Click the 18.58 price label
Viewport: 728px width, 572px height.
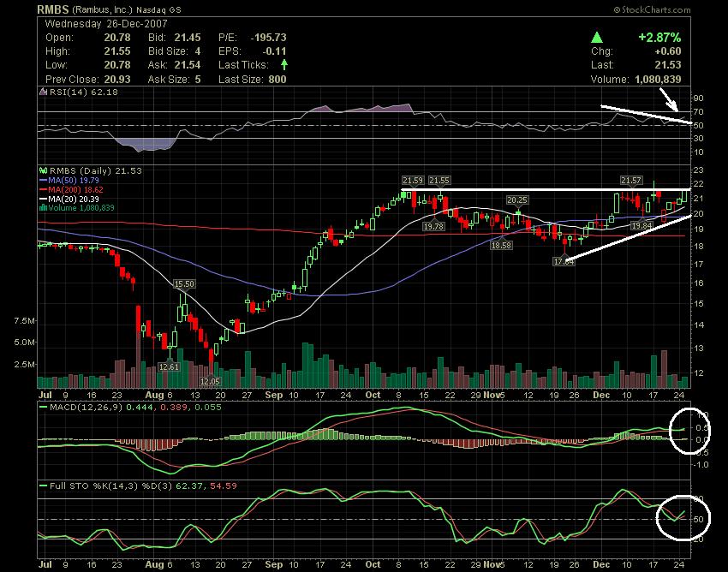(x=501, y=245)
